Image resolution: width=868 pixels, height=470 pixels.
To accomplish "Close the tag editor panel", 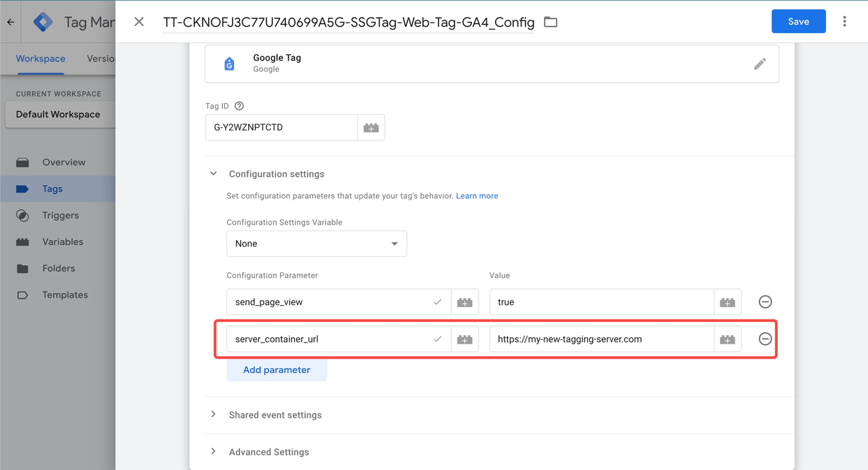I will point(139,22).
